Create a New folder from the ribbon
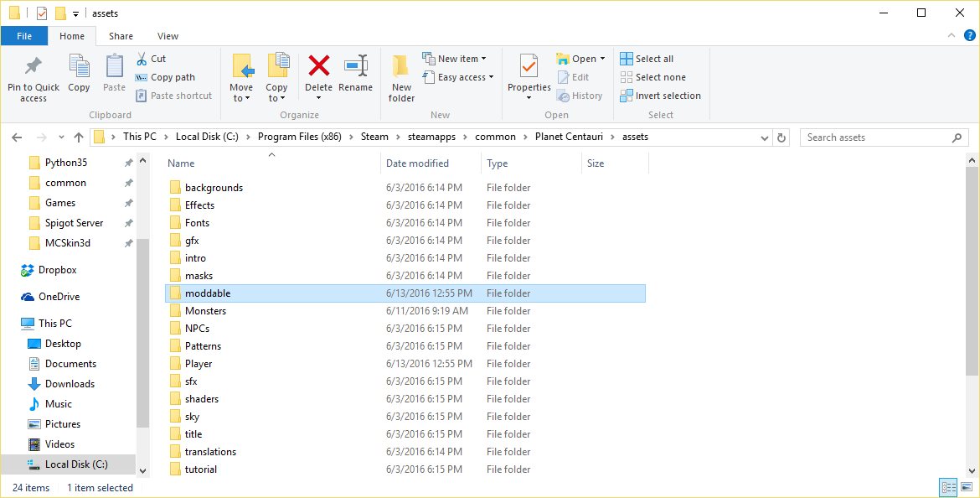 400,80
